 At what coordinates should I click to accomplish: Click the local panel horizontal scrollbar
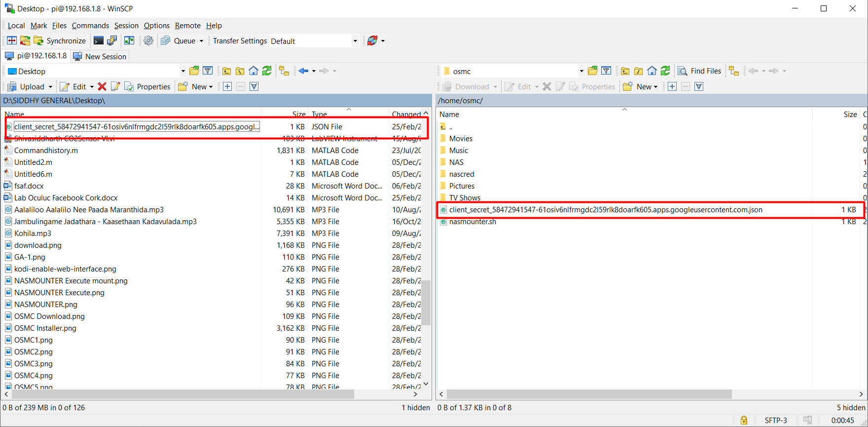click(x=183, y=394)
